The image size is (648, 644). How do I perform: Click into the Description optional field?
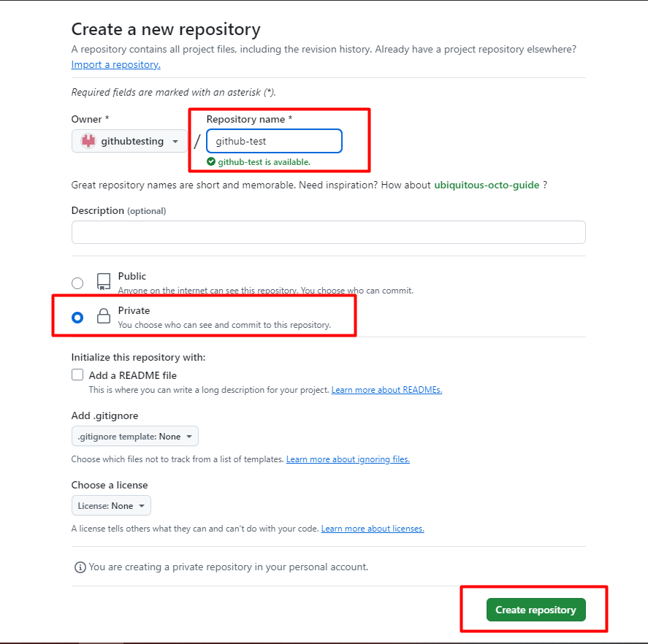pos(329,232)
